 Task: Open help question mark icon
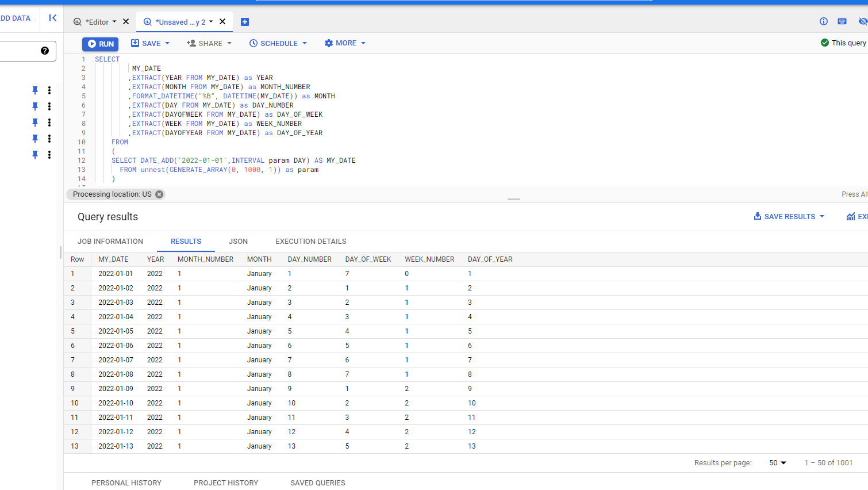tap(45, 51)
